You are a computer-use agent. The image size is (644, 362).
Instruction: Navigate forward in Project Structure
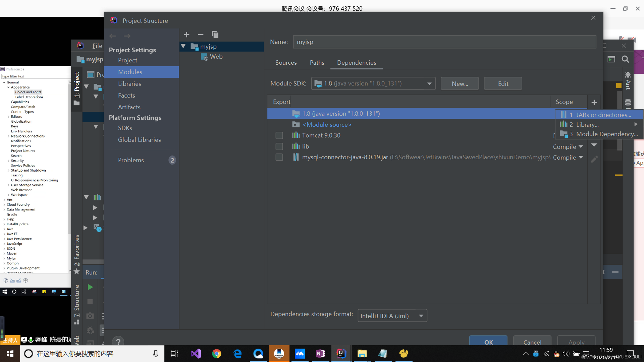127,36
